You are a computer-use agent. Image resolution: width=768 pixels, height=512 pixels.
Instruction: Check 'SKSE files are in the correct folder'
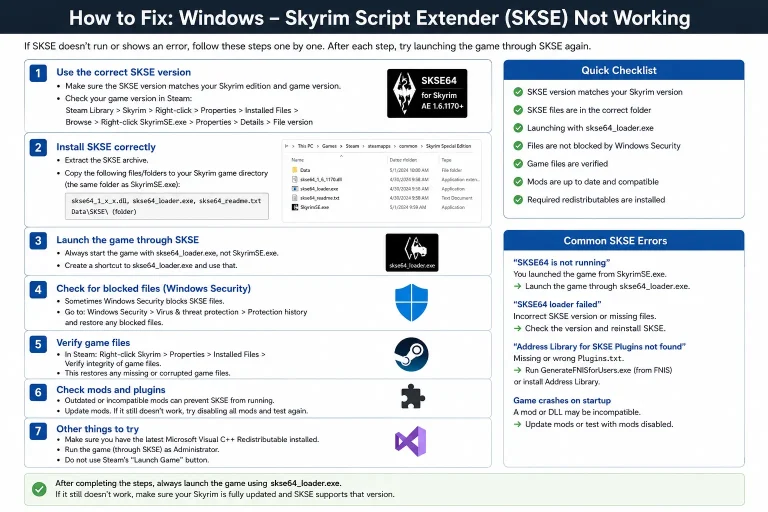[x=518, y=110]
